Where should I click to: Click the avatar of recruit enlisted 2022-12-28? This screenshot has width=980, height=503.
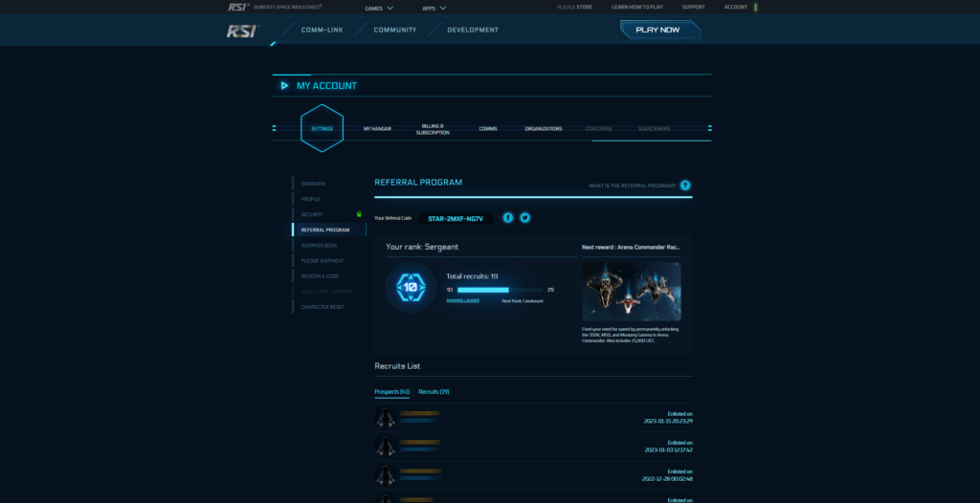coord(386,475)
